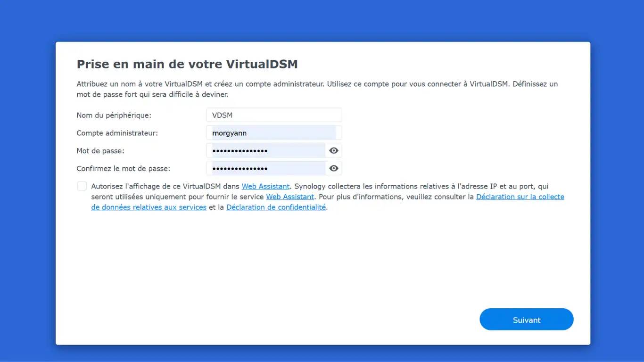This screenshot has width=644, height=362.
Task: Click eye icon in Confirmez le mot de passe
Action: (x=334, y=168)
